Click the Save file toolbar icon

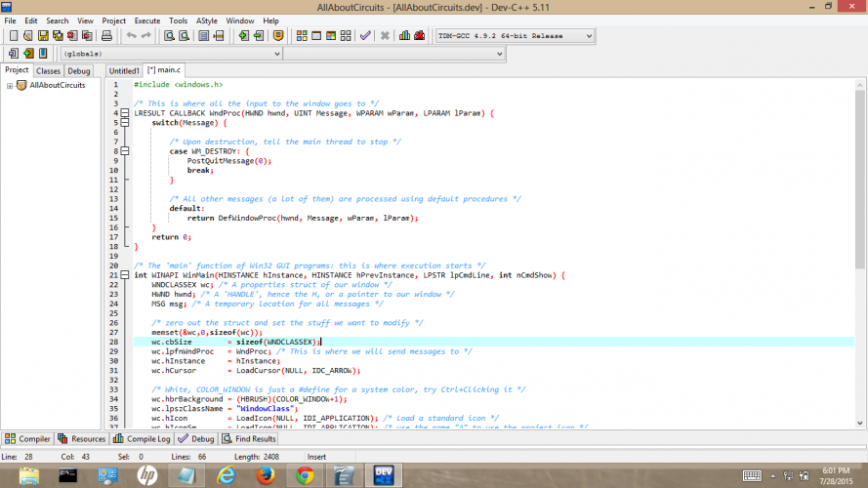43,36
